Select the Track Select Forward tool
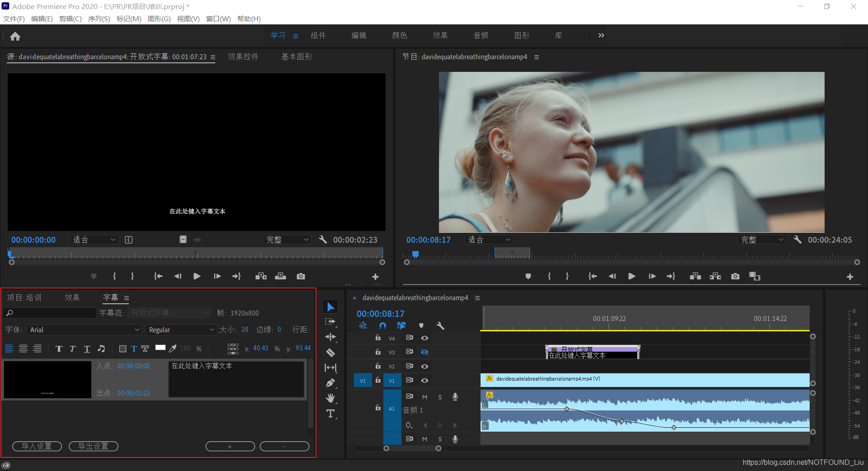Viewport: 868px width, 471px height. click(330, 322)
